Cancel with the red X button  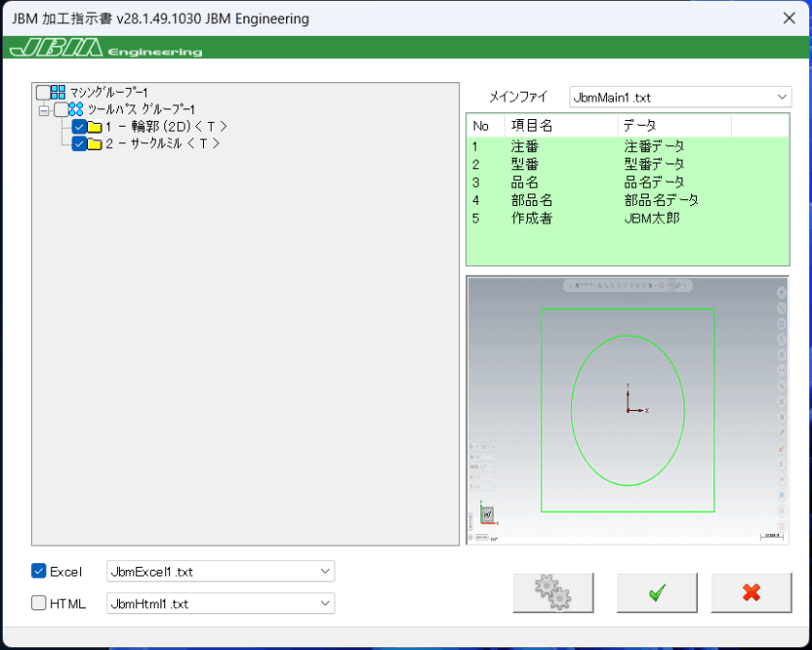click(x=752, y=593)
